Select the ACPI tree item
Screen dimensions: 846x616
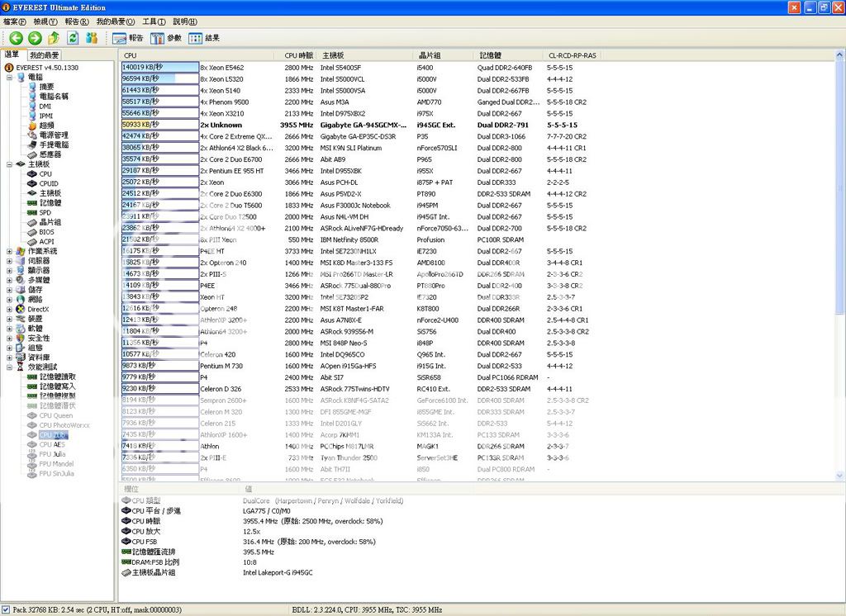pos(46,242)
